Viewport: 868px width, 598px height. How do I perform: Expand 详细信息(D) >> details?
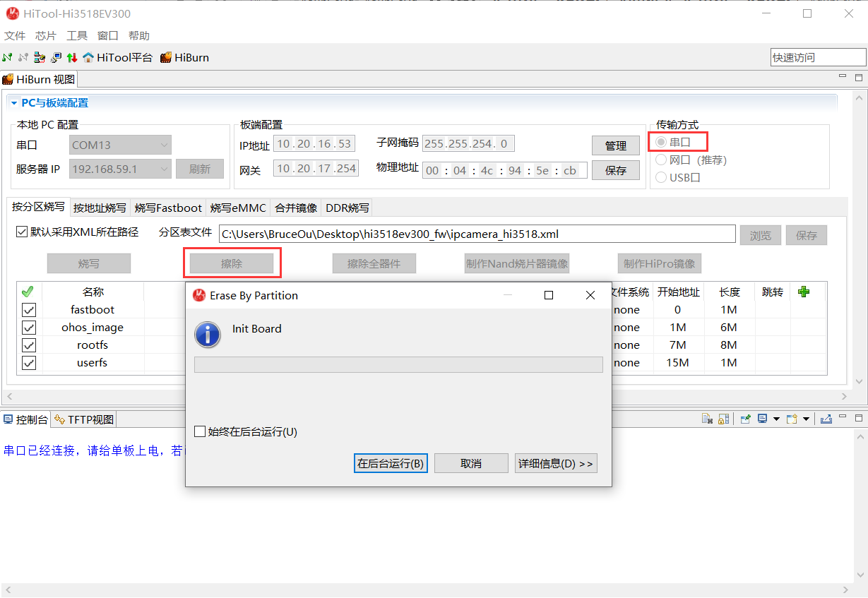pos(556,463)
